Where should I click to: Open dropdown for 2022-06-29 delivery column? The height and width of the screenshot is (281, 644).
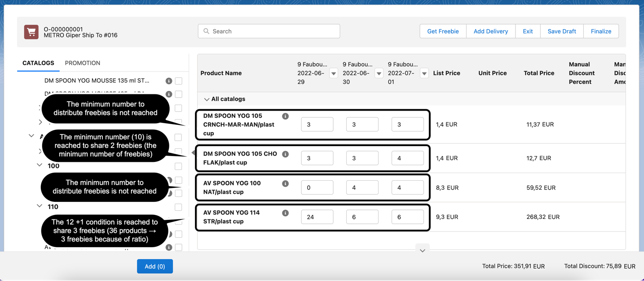pyautogui.click(x=333, y=73)
